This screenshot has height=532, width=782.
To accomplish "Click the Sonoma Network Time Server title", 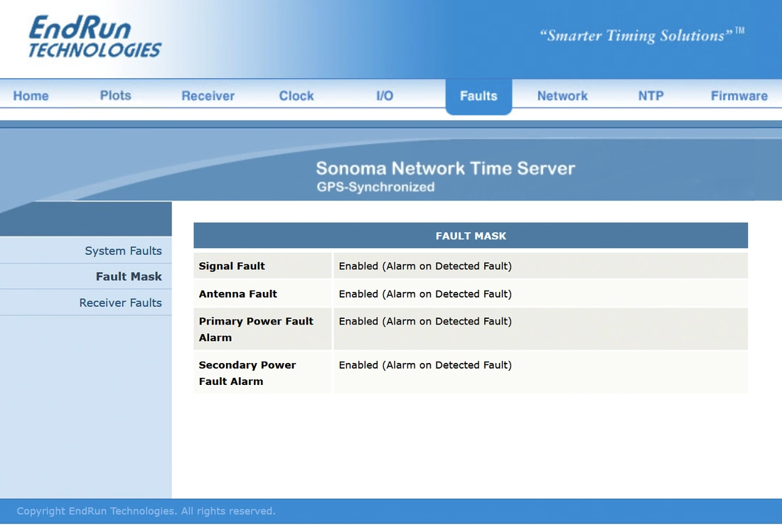I will pos(445,168).
